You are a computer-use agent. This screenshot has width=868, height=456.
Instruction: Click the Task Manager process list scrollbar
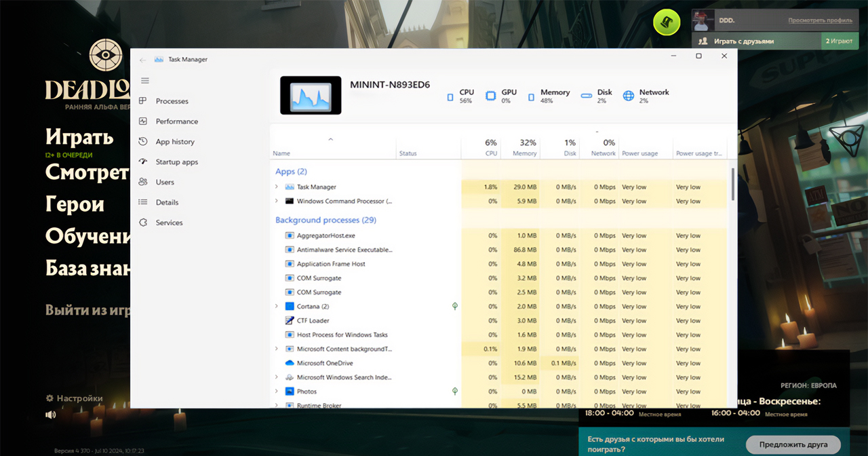732,184
